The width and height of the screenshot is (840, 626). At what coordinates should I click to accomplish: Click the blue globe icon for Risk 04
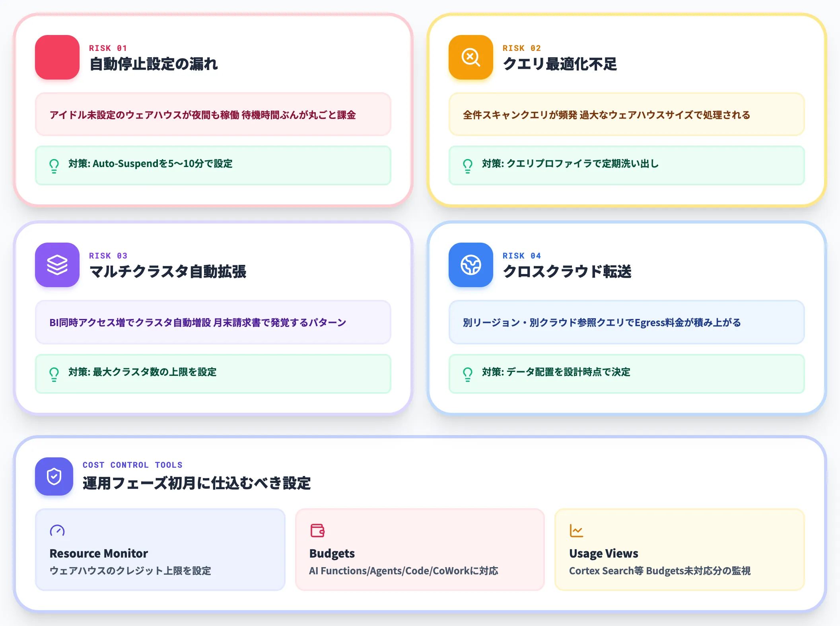click(x=471, y=265)
